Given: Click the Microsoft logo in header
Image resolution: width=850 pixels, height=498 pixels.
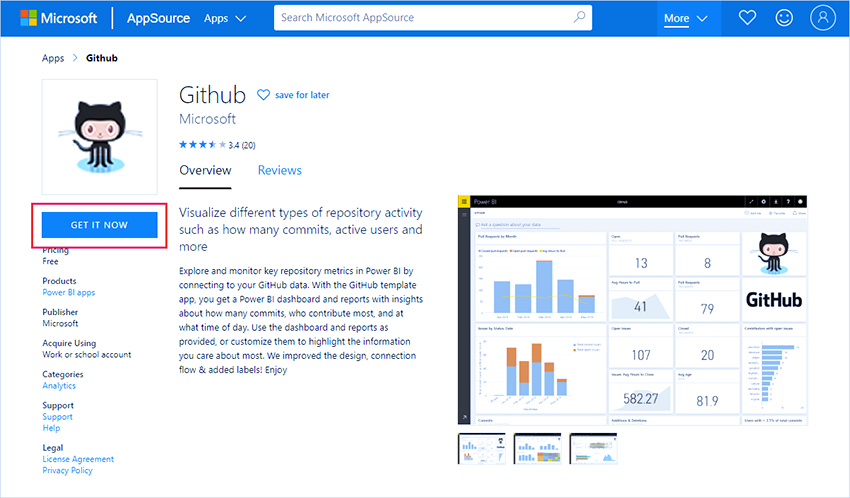Looking at the screenshot, I should 59,18.
